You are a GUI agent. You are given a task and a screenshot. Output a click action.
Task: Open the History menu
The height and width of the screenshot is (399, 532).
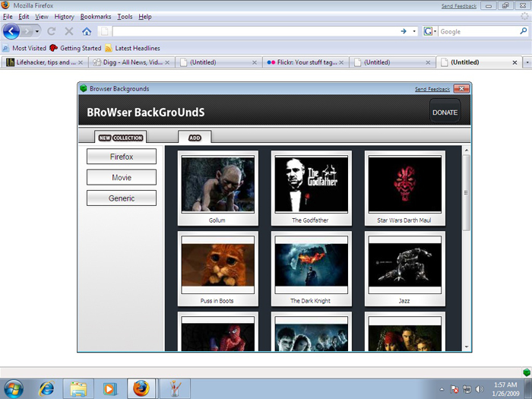(64, 17)
